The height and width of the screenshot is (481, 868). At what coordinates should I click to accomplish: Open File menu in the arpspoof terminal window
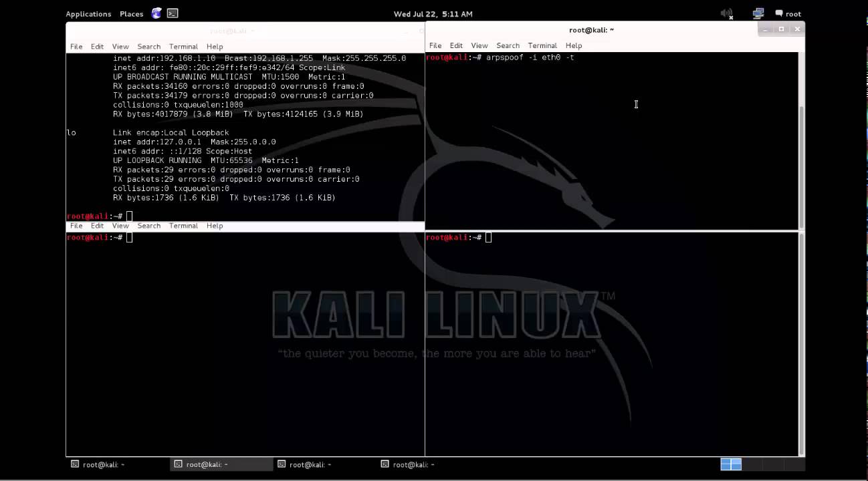[435, 45]
